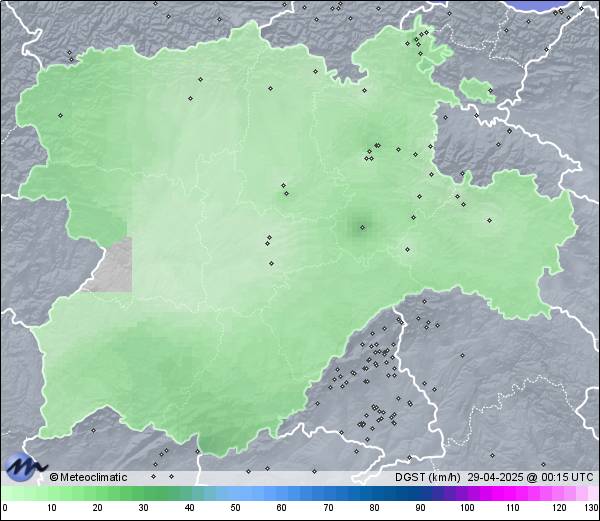This screenshot has width=600, height=521.
Task: Click the 0 value on the scale
Action: coord(5,508)
